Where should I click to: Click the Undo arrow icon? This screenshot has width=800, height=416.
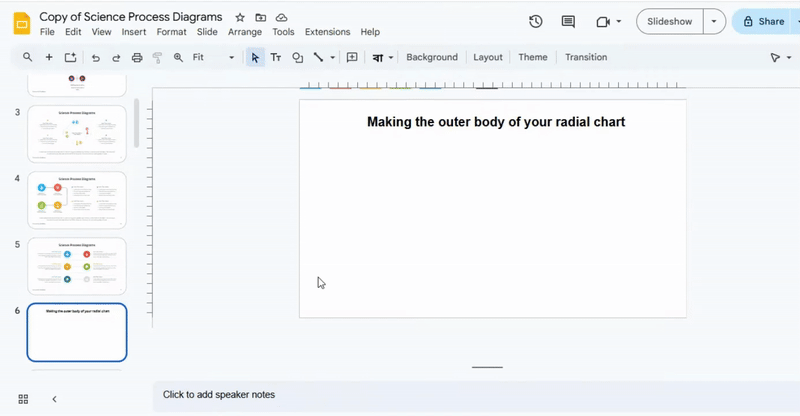click(95, 58)
